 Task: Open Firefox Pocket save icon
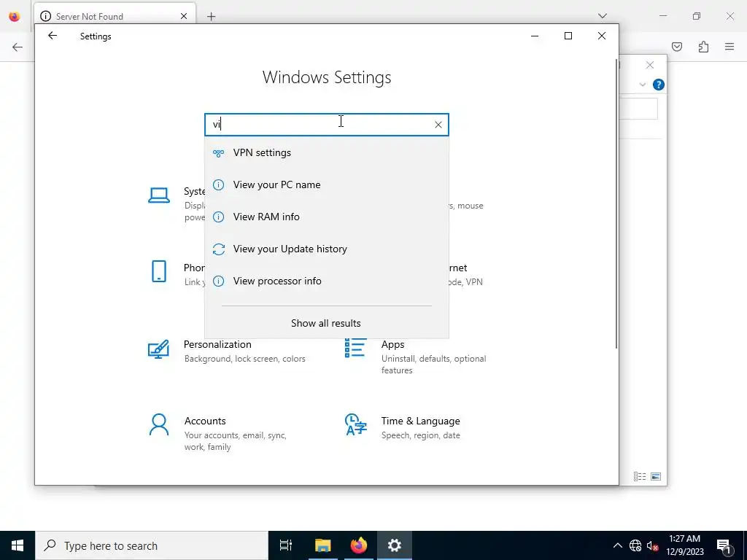tap(676, 47)
